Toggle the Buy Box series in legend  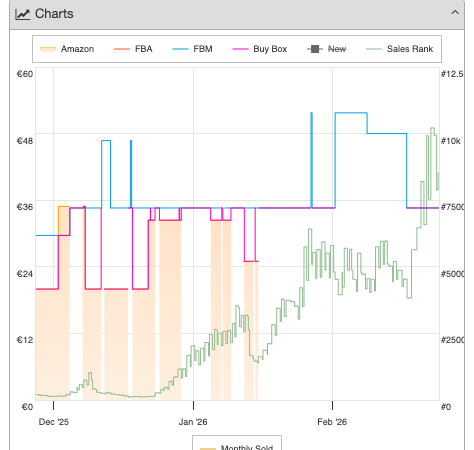point(260,49)
